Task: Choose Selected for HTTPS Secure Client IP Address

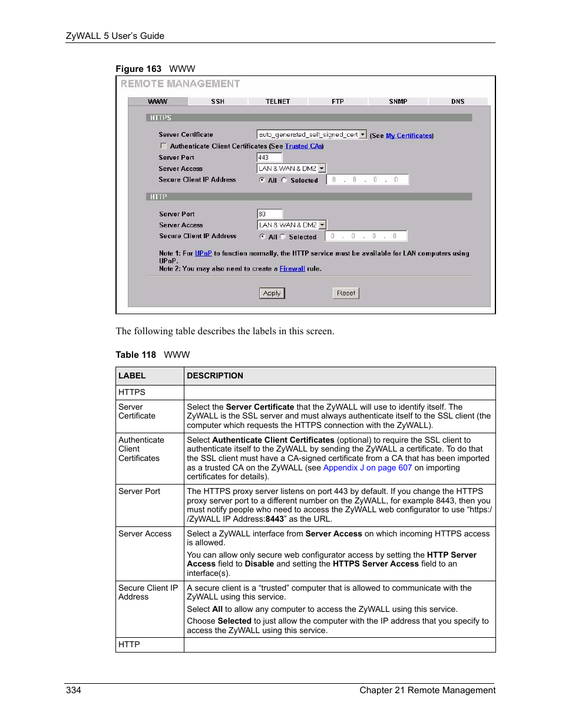Action: [285, 180]
